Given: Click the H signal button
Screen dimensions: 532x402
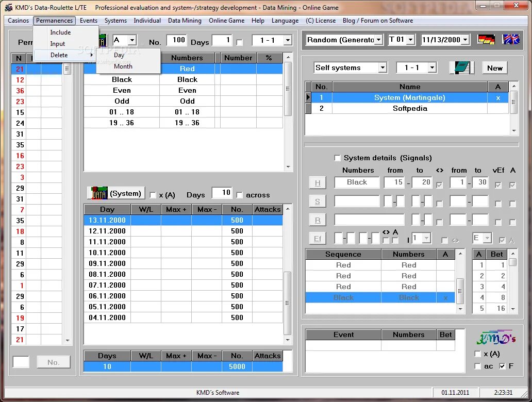Looking at the screenshot, I should (x=318, y=182).
